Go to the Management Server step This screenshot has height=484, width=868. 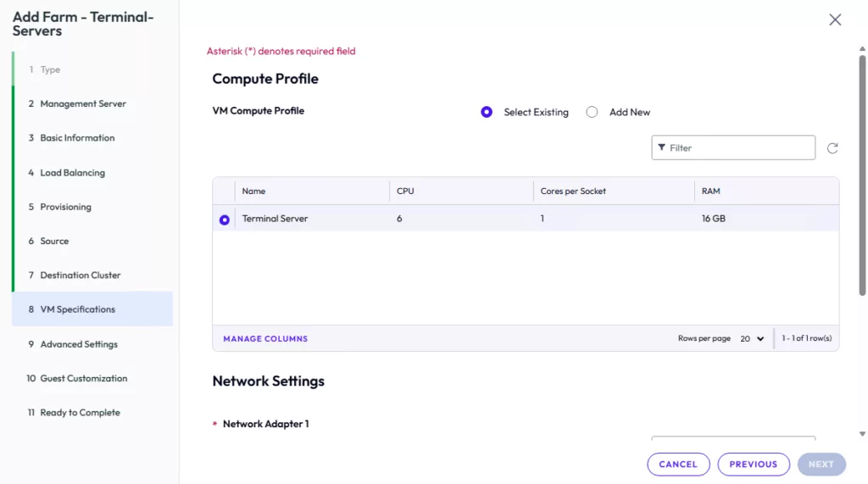pos(83,104)
